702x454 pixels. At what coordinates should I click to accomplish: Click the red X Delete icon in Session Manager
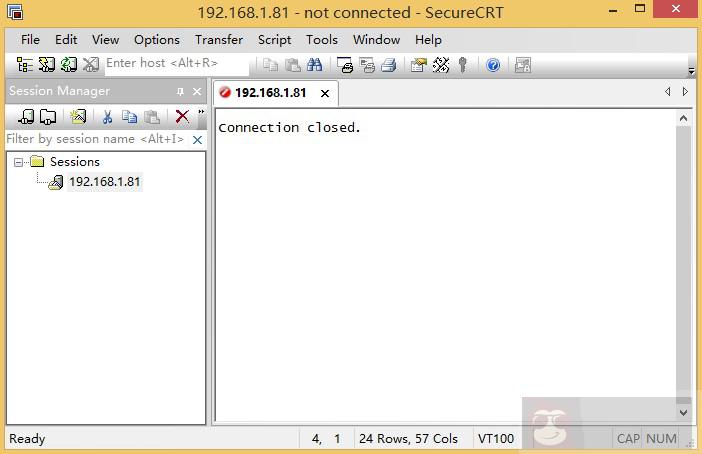pos(182,116)
